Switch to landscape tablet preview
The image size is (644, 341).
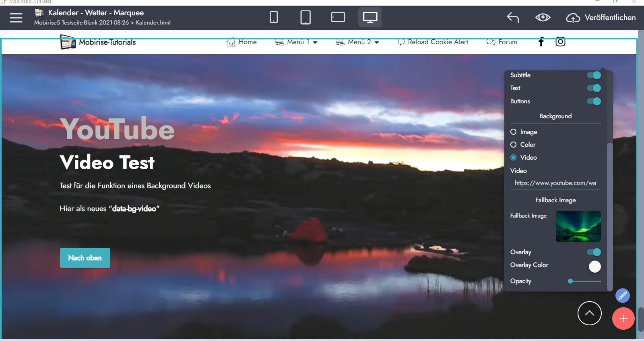coord(338,17)
